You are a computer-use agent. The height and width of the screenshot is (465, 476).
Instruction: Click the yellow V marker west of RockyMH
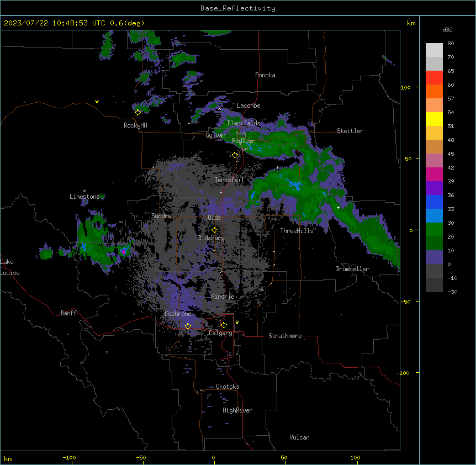click(97, 102)
